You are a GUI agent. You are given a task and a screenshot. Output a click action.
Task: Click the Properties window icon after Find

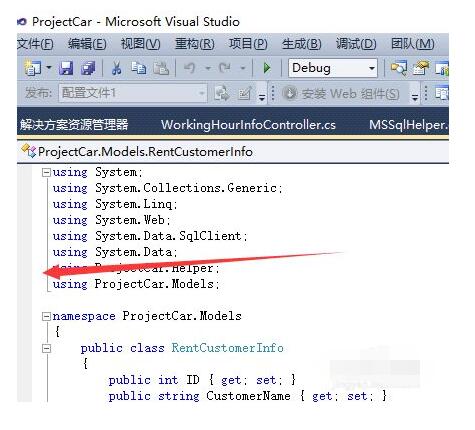coord(421,68)
